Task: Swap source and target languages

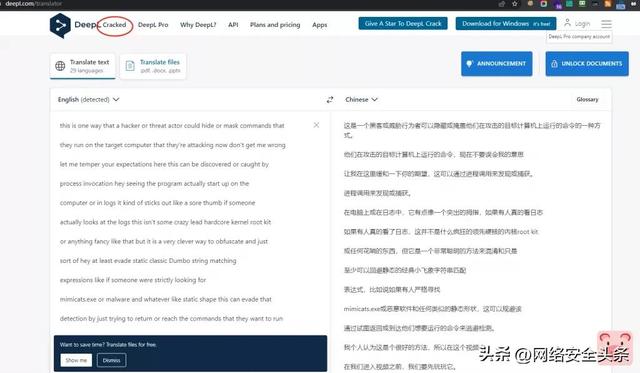Action: click(x=330, y=100)
